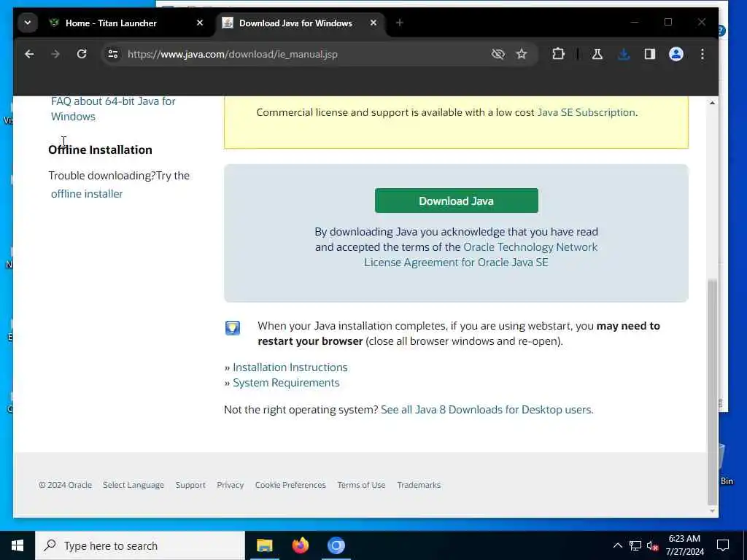Reload the current page
The height and width of the screenshot is (560, 747).
(x=82, y=54)
